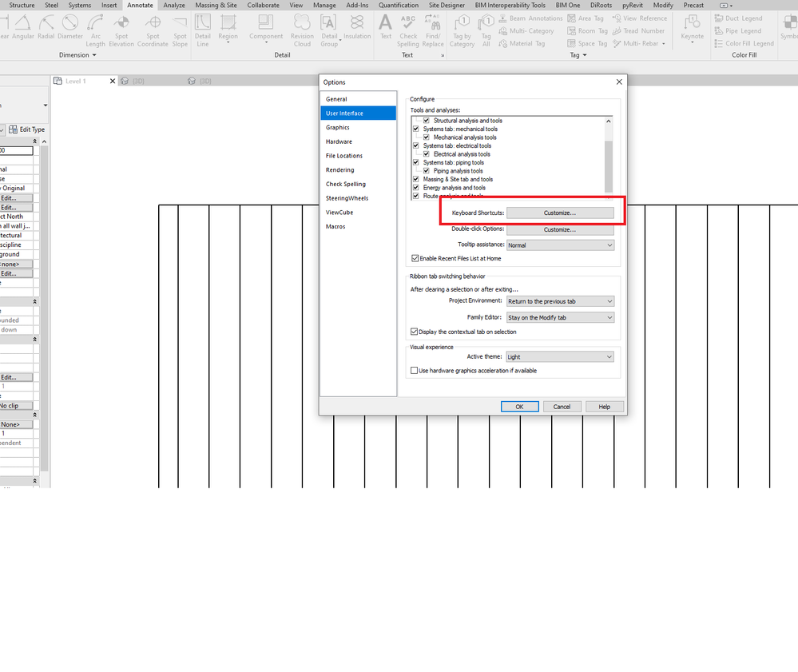Place a Duct Legend
This screenshot has height=672, width=798.
[x=739, y=18]
